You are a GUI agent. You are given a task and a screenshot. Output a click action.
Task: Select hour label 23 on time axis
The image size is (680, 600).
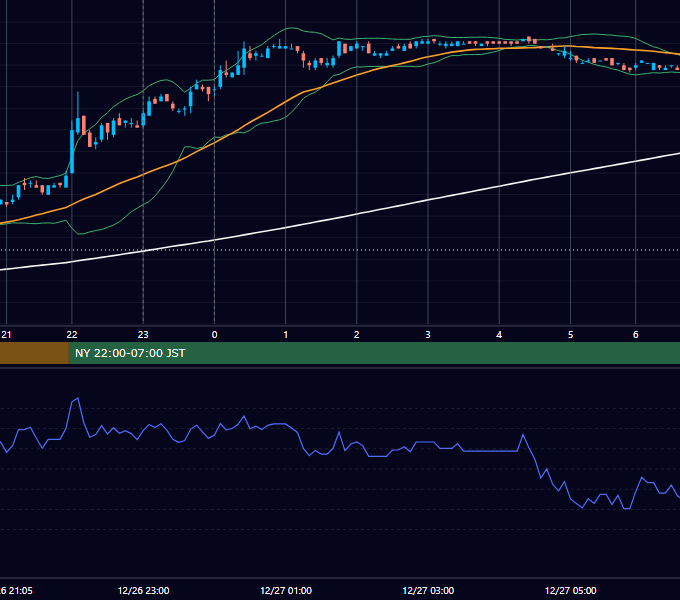143,335
